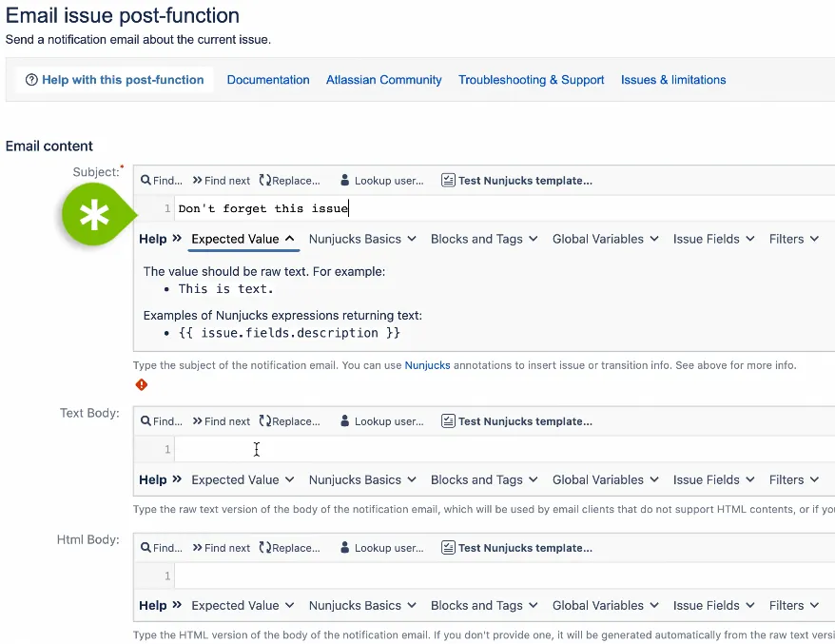Image resolution: width=835 pixels, height=644 pixels.
Task: Click Test Nunjucks template for Subject
Action: [x=516, y=181]
